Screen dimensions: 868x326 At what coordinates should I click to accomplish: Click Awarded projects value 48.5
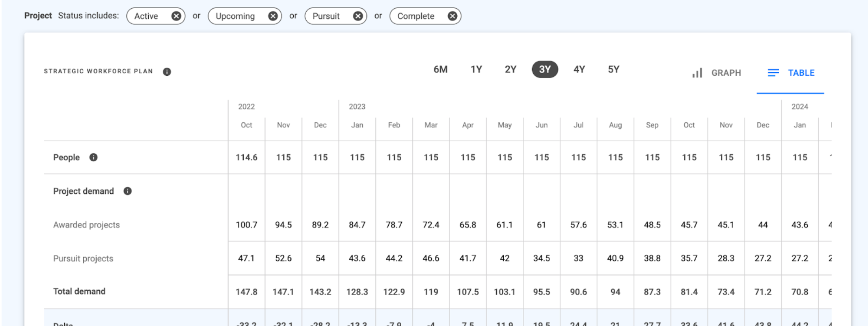click(652, 225)
